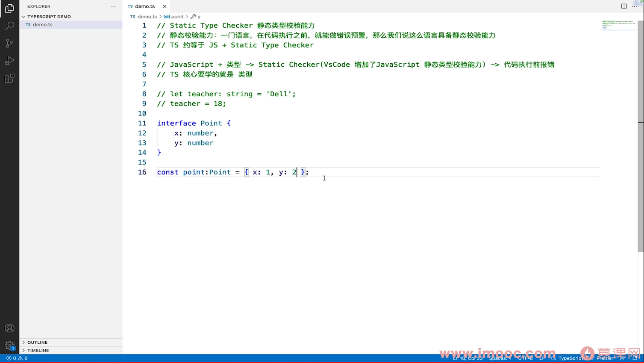Click the word 'interface' on line 11
644x363 pixels.
pos(176,123)
